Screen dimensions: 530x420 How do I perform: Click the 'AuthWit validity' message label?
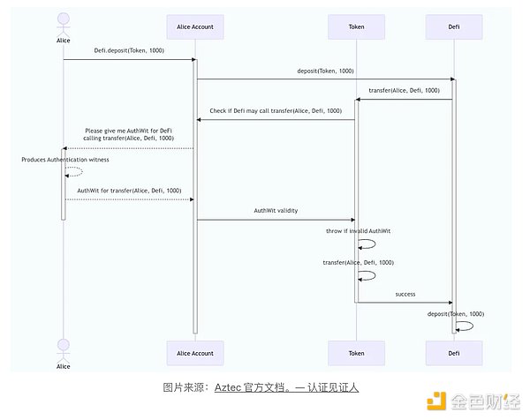pyautogui.click(x=276, y=212)
